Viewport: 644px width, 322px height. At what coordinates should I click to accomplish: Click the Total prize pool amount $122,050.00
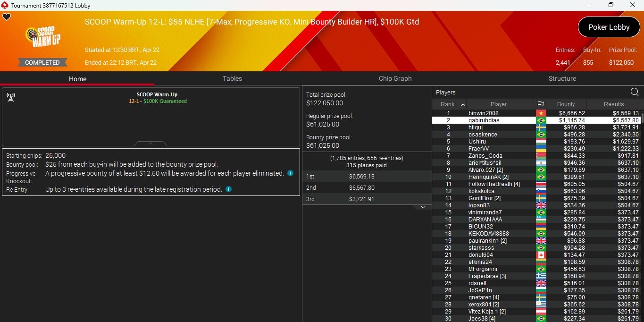(x=325, y=103)
